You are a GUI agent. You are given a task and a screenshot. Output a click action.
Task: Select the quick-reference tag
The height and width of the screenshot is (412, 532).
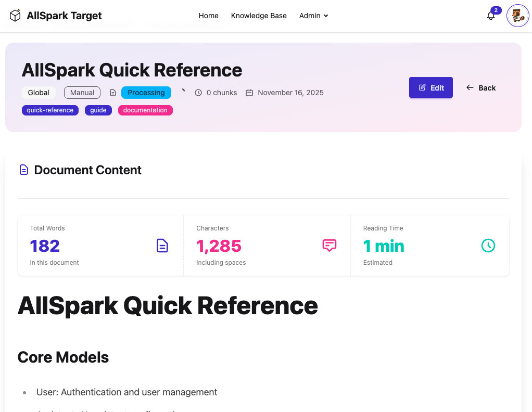(50, 110)
